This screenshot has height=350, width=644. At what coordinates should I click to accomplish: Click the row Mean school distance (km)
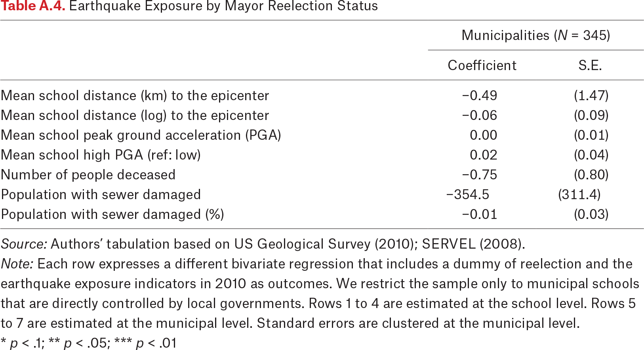(x=322, y=95)
